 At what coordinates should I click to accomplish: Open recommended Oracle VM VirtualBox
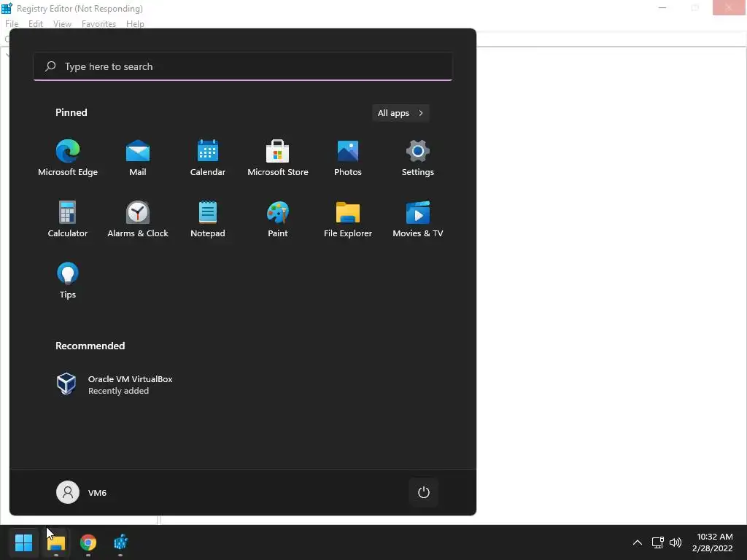pos(115,384)
